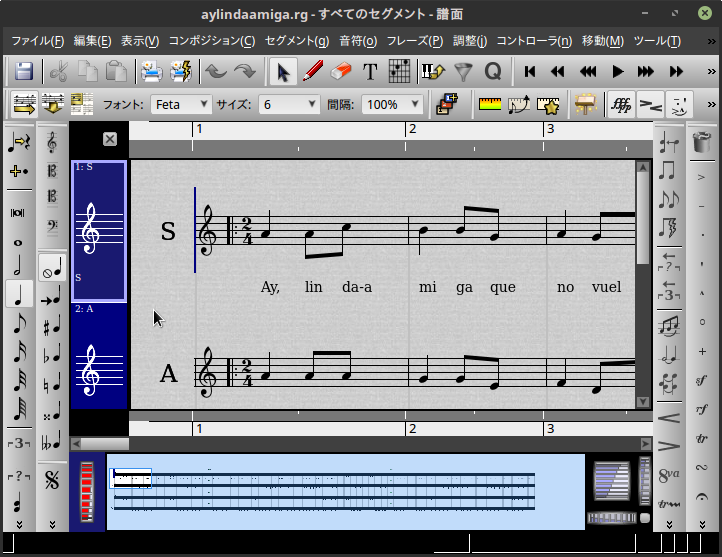Open the Feta font dropdown
The image size is (722, 557).
click(181, 104)
